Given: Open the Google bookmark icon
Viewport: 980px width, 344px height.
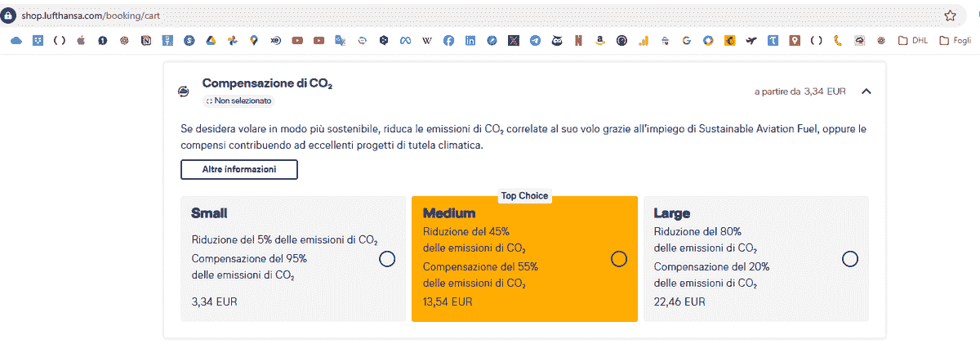Looking at the screenshot, I should pos(686,40).
